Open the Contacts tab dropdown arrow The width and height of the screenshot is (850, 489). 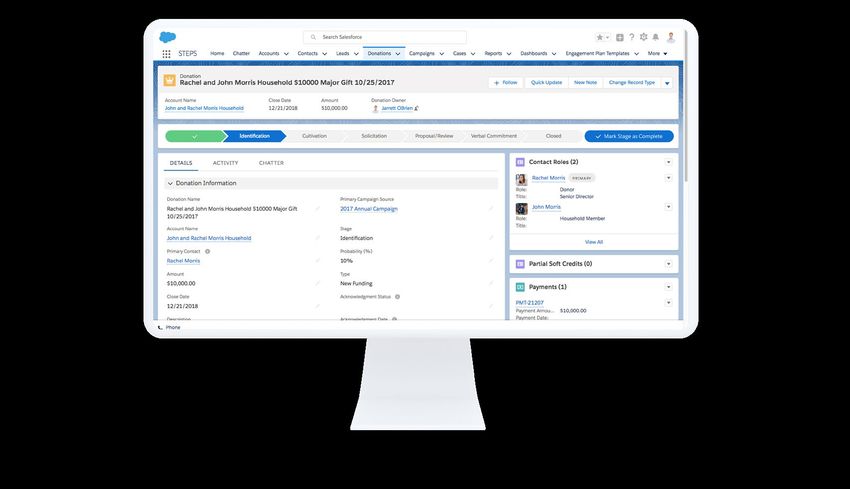(325, 54)
